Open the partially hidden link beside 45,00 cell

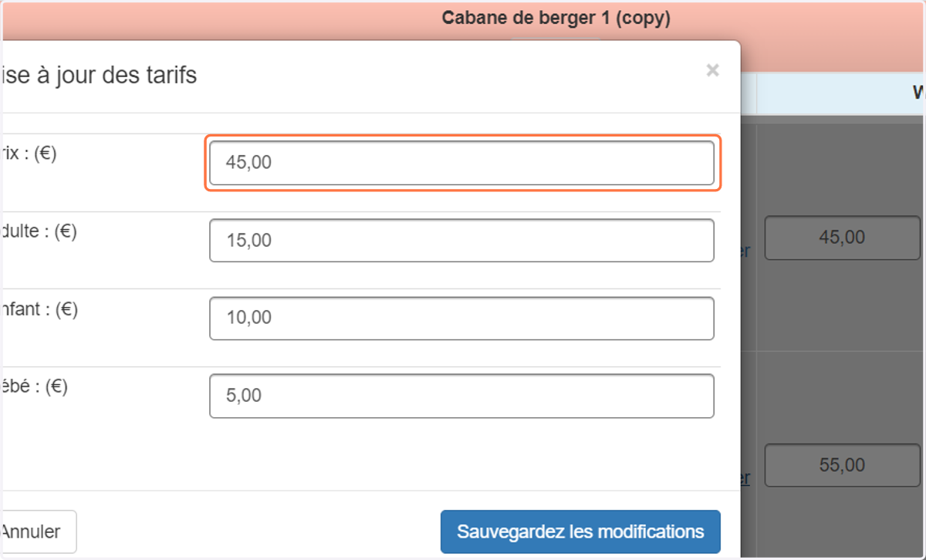[745, 251]
